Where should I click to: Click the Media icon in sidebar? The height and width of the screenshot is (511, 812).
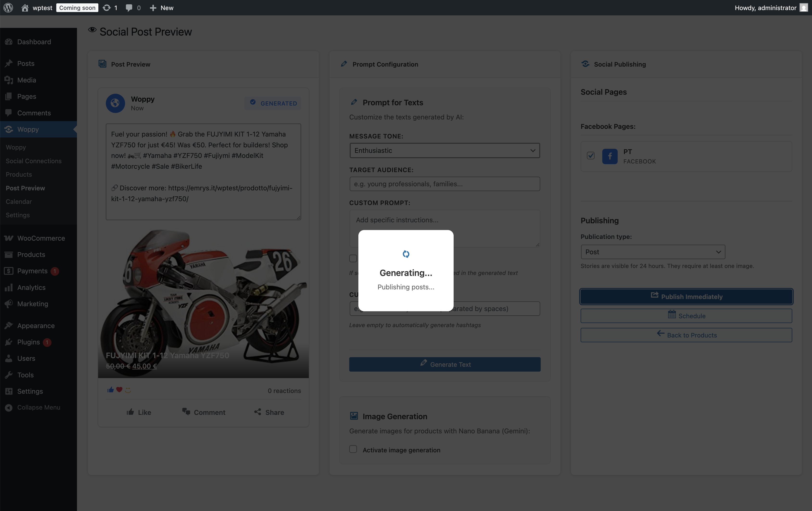(9, 80)
